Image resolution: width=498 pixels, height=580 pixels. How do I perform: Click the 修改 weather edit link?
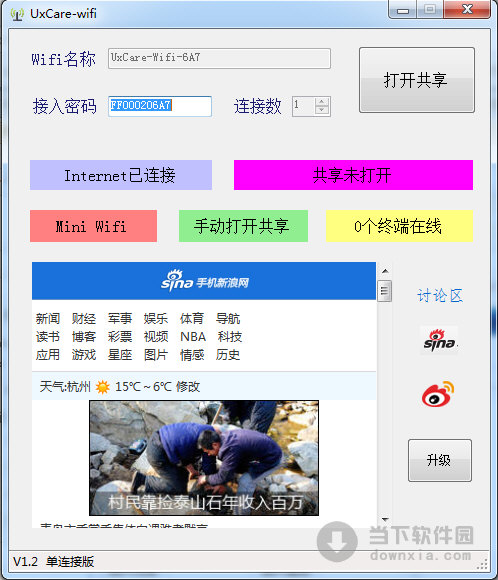point(188,387)
